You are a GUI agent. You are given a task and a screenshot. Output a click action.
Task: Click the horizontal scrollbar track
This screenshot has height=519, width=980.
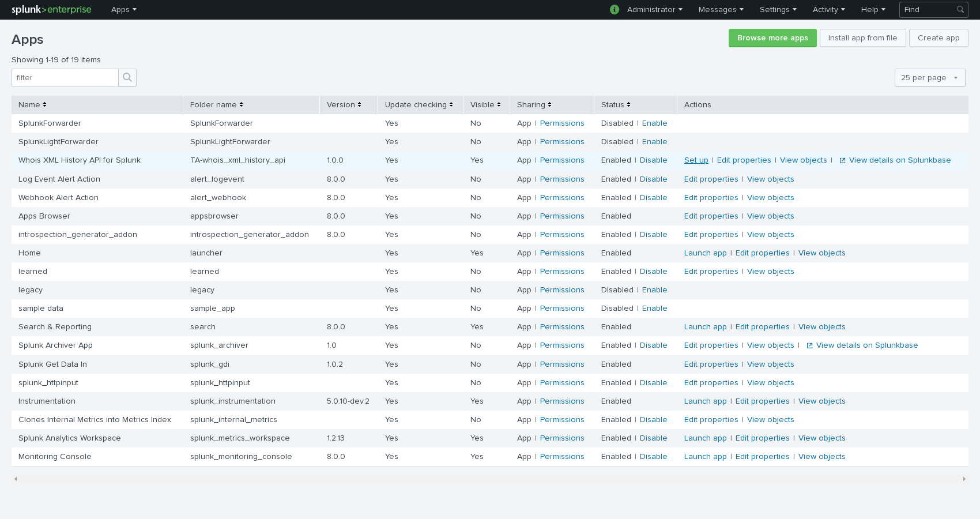(489, 479)
